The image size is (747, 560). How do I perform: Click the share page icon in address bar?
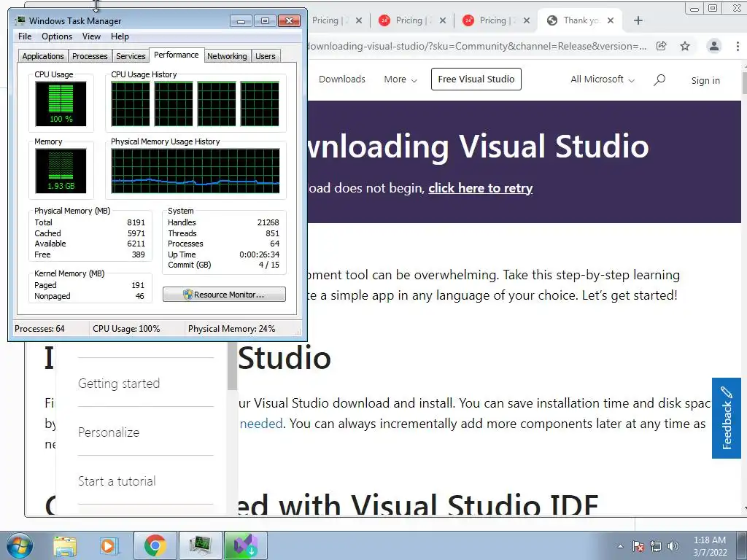coord(661,46)
